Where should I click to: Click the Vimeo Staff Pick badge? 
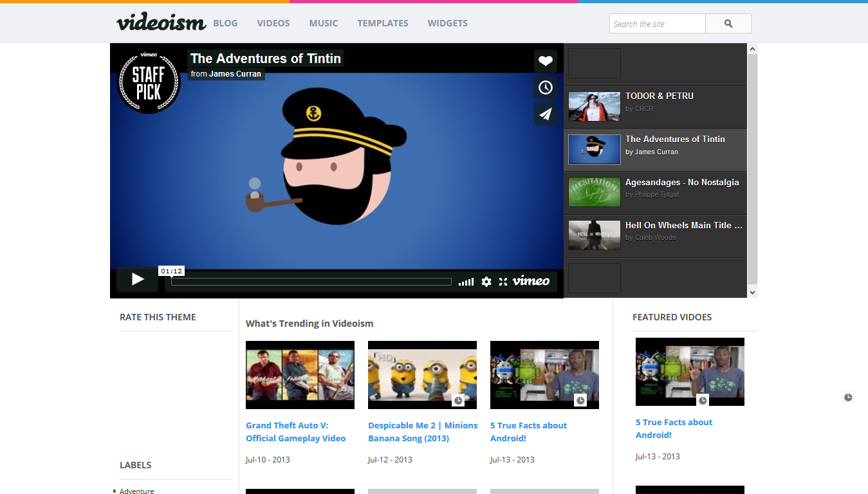point(149,82)
